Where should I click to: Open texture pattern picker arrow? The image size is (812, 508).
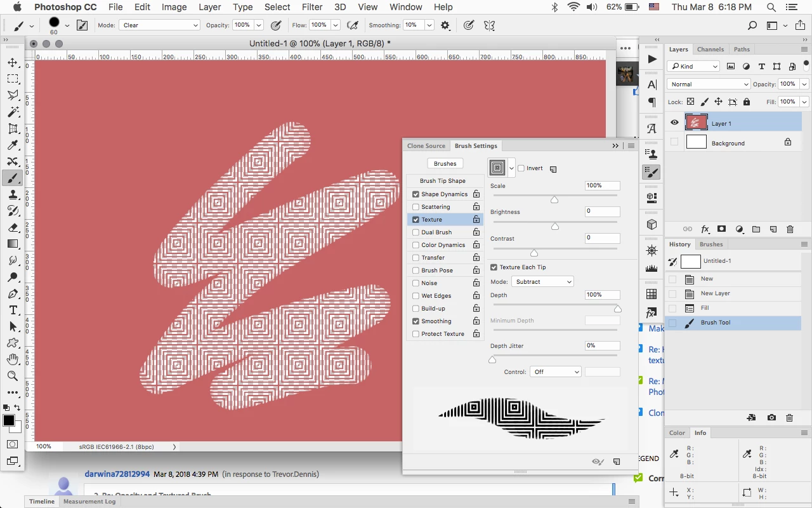[x=511, y=168]
